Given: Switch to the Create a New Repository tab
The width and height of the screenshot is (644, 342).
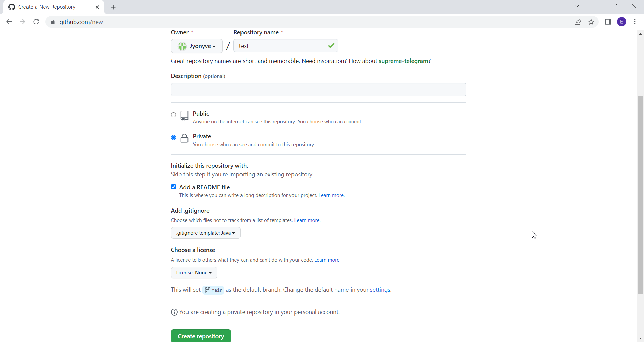Looking at the screenshot, I should (x=54, y=7).
